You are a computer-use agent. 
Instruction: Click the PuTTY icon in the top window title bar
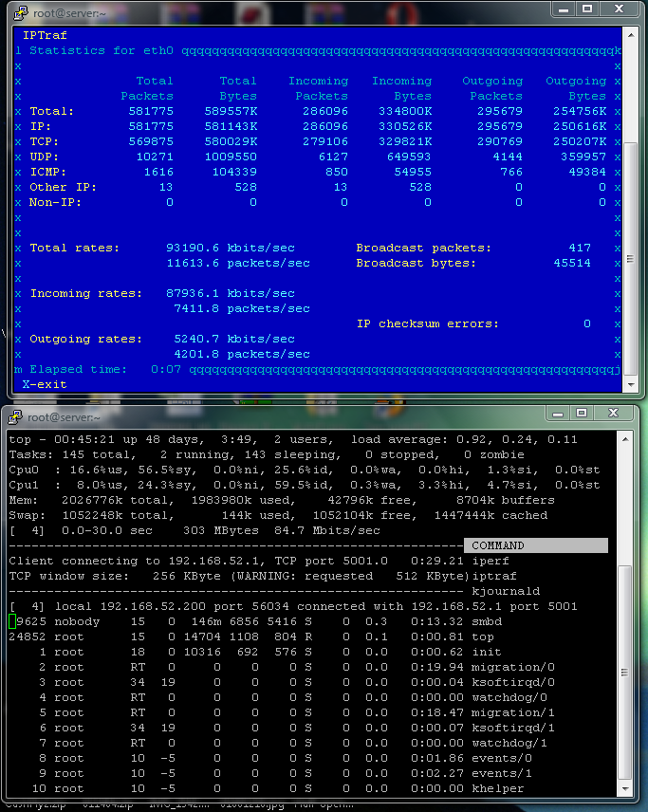(15, 416)
